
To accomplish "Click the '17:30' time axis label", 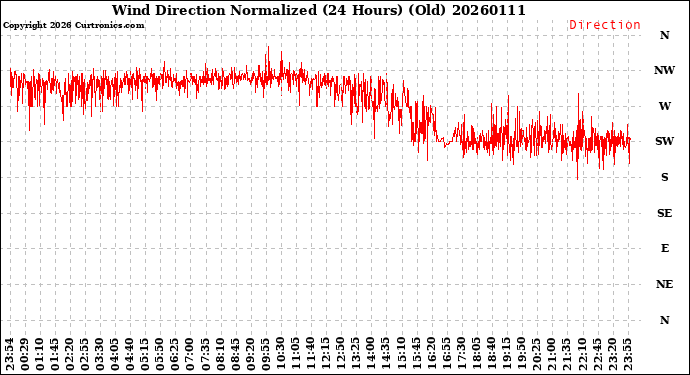I will [x=461, y=354].
